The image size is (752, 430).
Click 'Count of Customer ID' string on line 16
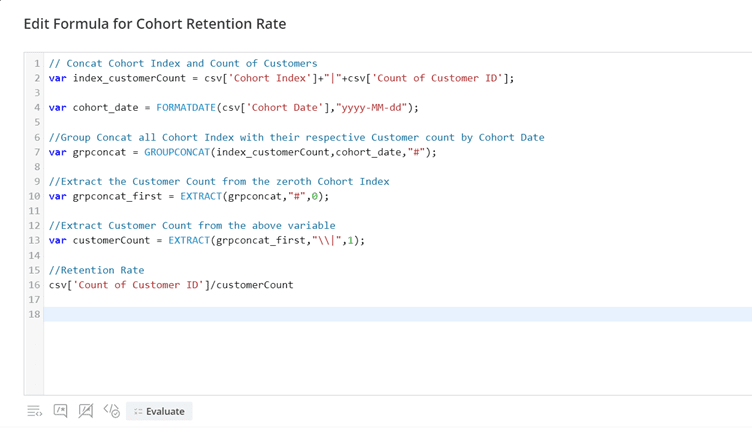coord(138,285)
